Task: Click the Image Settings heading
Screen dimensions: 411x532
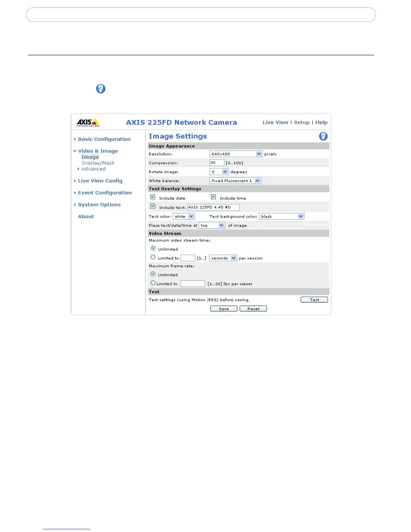Action: (x=178, y=136)
